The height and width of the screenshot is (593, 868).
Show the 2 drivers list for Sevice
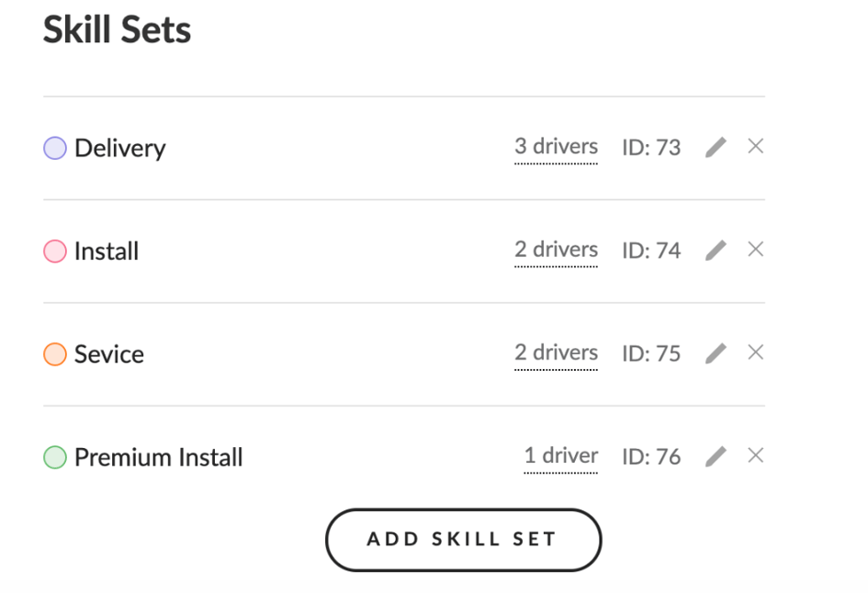pos(556,352)
